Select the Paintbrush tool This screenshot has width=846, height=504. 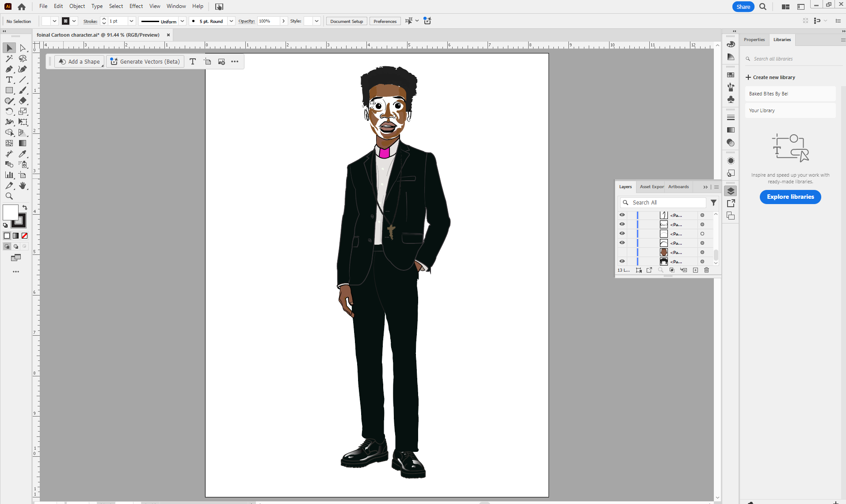point(23,90)
